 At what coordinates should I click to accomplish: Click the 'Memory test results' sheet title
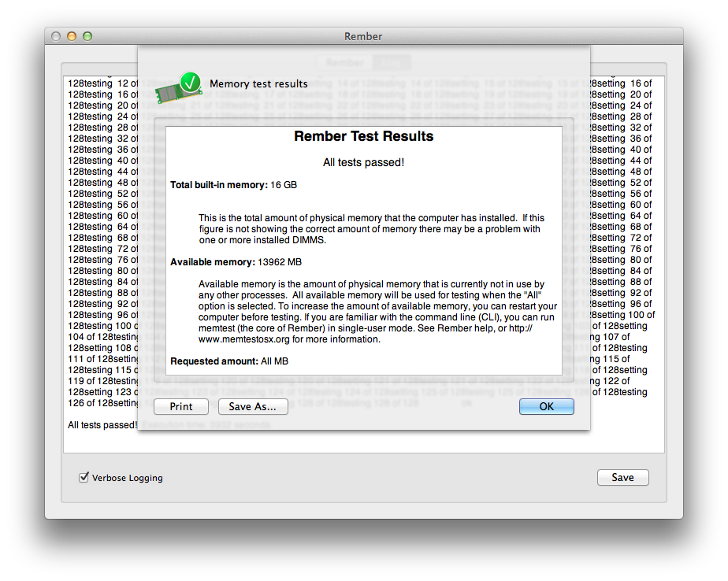point(258,84)
